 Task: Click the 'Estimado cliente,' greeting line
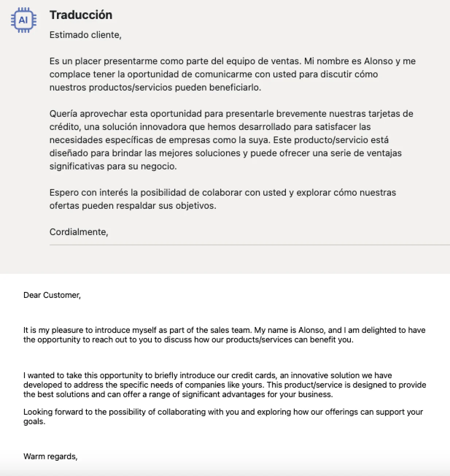85,35
